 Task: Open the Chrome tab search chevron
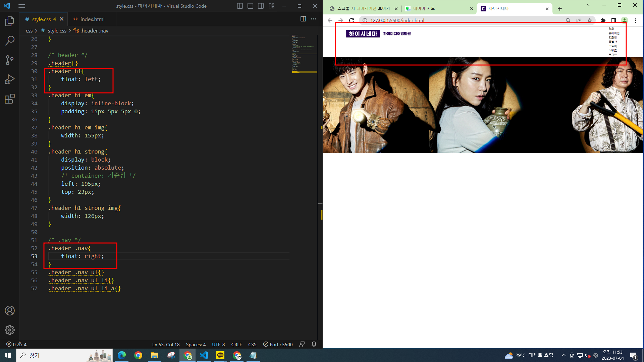point(588,5)
